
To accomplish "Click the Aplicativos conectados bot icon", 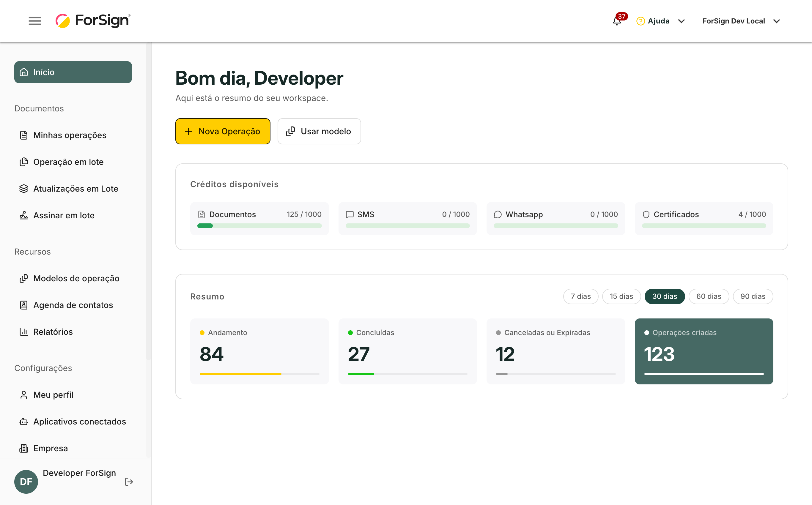I will click(24, 422).
